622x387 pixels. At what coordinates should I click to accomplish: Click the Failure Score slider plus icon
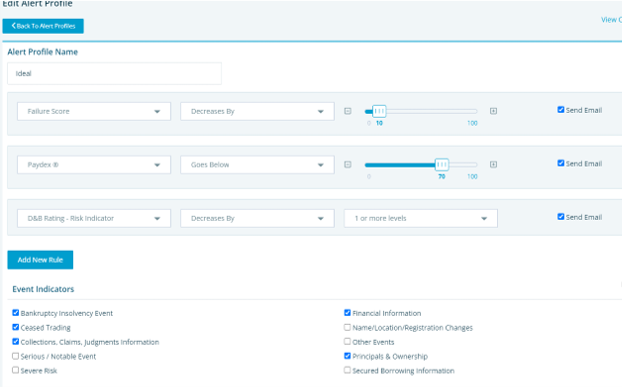click(493, 111)
